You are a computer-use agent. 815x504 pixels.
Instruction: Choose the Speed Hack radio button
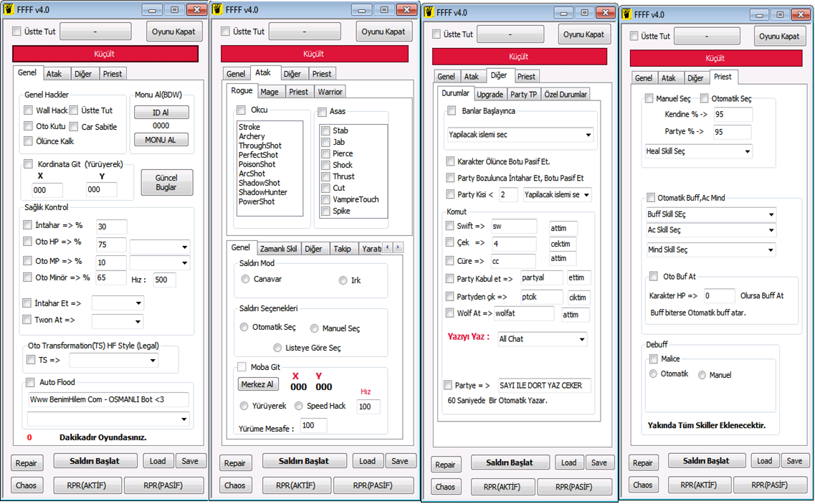click(x=299, y=406)
